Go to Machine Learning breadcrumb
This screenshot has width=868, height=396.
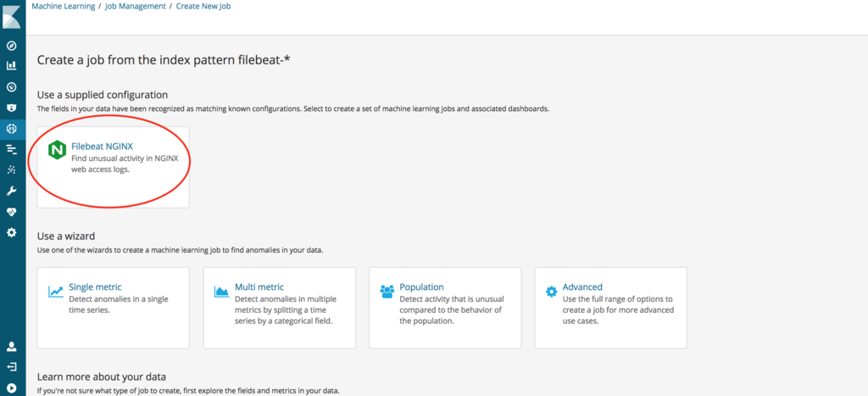63,7
